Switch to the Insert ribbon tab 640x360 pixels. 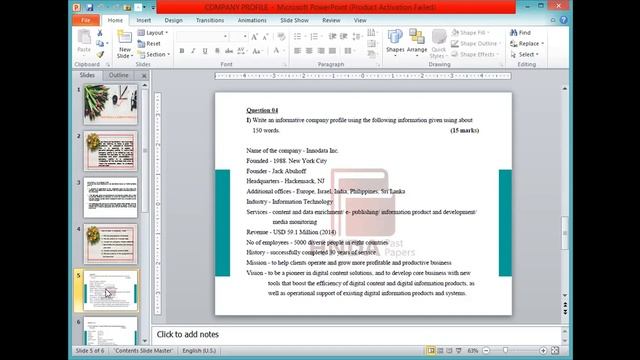pyautogui.click(x=144, y=20)
